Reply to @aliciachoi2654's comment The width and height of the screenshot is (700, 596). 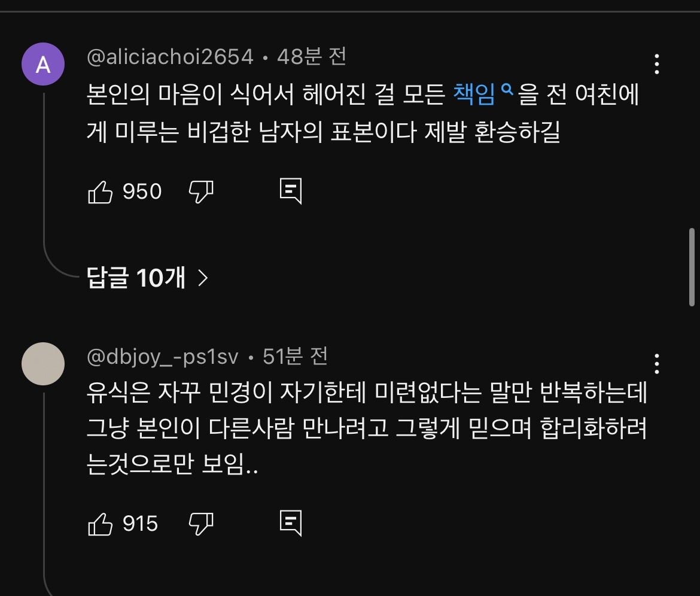(x=291, y=192)
